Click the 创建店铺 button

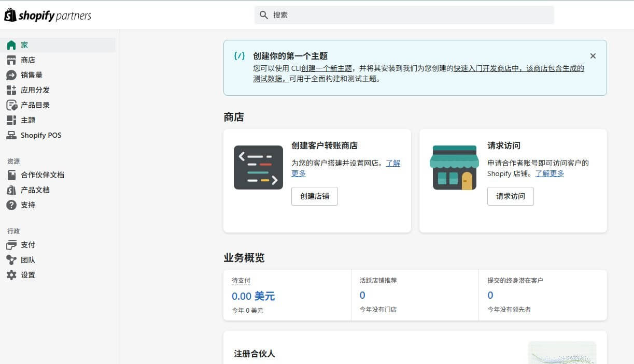[x=315, y=196]
